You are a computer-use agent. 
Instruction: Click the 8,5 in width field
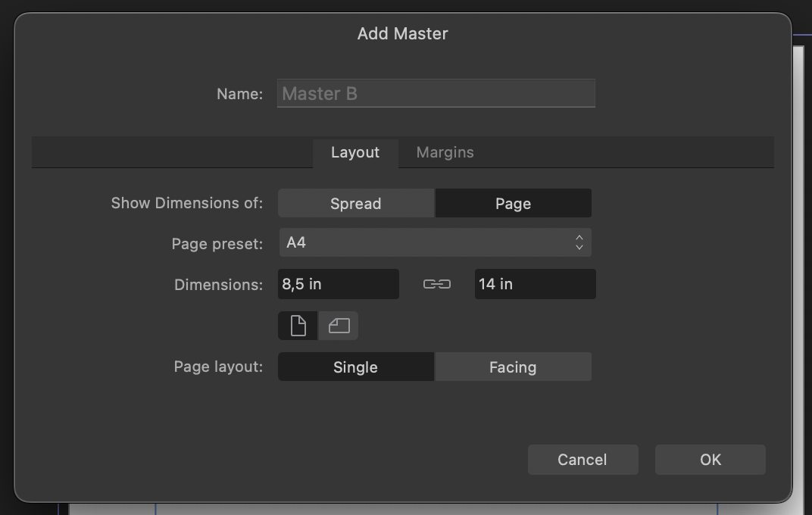point(338,284)
